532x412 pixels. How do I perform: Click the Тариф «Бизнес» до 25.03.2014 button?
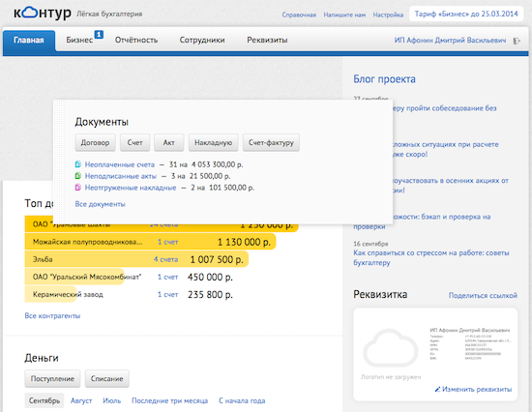(466, 14)
